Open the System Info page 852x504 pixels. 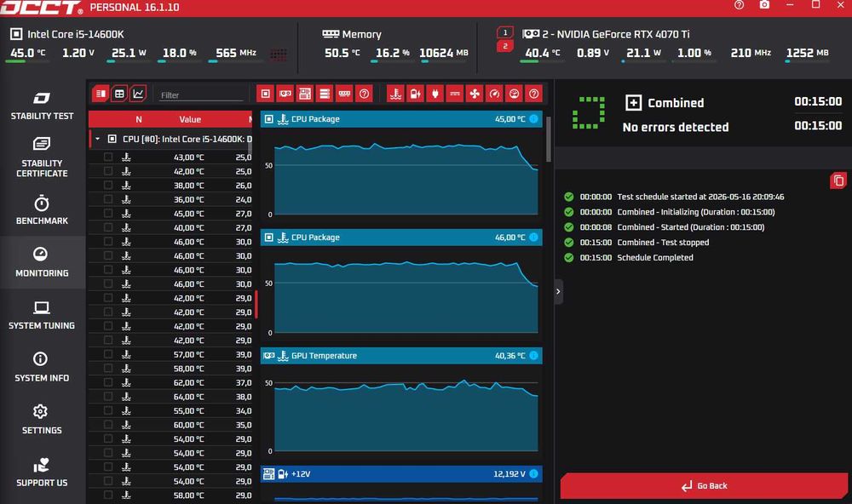click(x=42, y=368)
